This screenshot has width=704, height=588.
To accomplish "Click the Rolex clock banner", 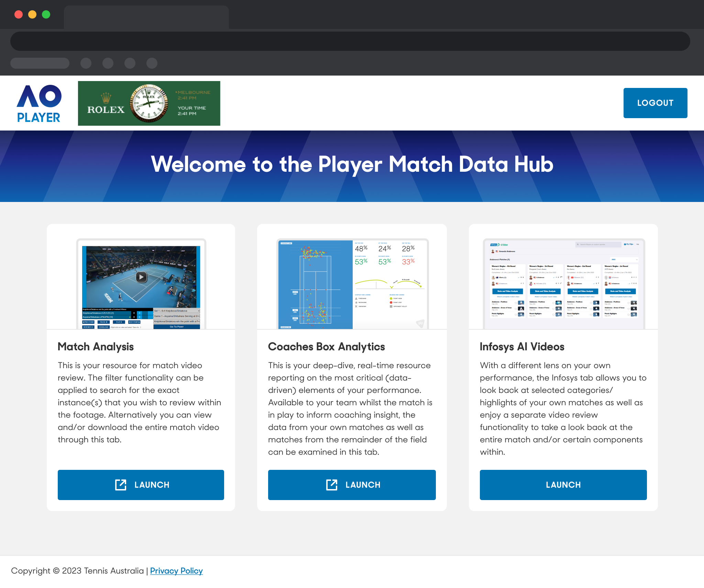I will coord(149,103).
